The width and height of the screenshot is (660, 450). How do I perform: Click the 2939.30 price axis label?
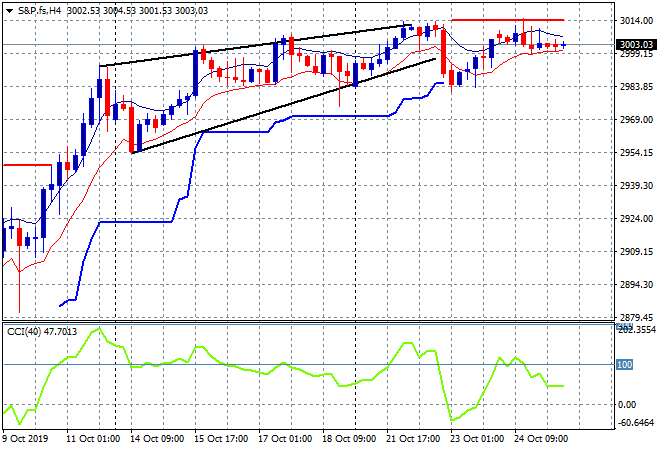(x=636, y=186)
